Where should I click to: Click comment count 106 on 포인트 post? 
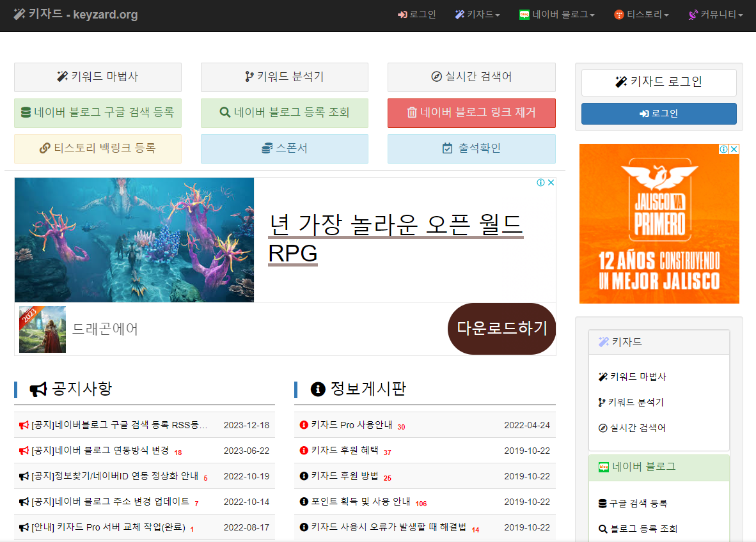click(x=421, y=504)
